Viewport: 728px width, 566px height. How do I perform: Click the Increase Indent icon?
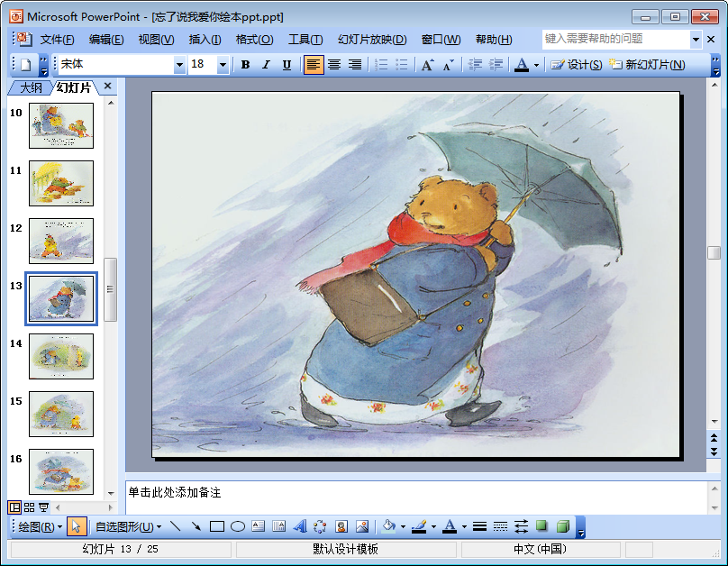pyautogui.click(x=496, y=65)
